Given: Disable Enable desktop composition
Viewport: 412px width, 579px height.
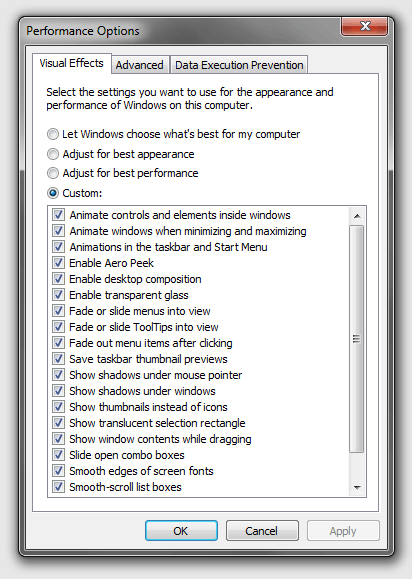Looking at the screenshot, I should pyautogui.click(x=58, y=279).
